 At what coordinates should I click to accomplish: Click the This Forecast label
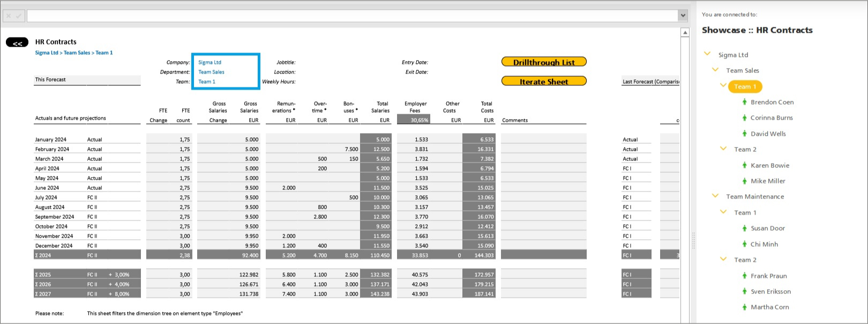(50, 79)
